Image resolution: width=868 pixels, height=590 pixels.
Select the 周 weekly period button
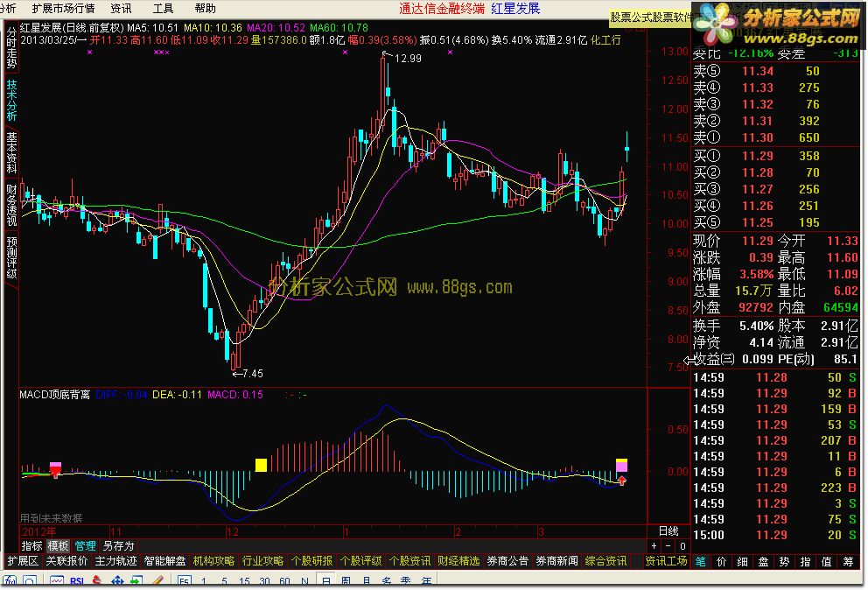[346, 582]
